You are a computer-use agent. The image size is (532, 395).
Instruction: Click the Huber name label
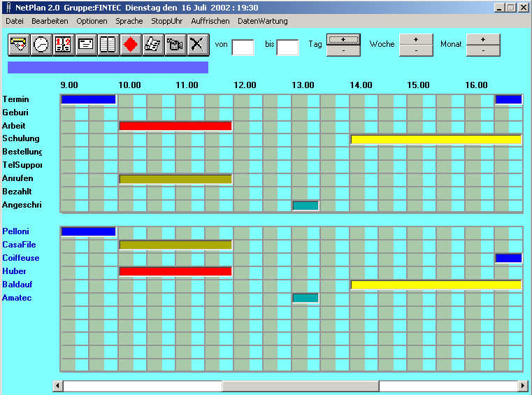pyautogui.click(x=14, y=271)
